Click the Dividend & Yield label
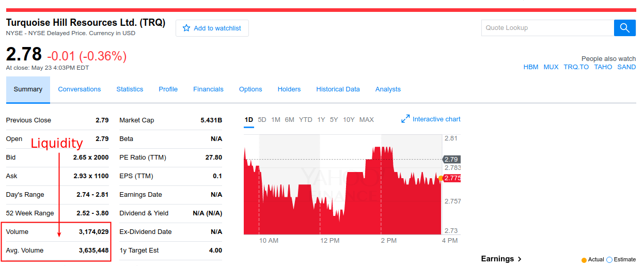 (144, 213)
